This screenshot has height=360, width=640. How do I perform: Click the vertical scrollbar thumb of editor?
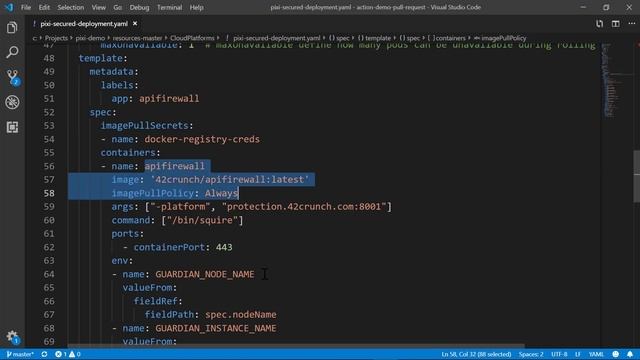click(x=636, y=176)
